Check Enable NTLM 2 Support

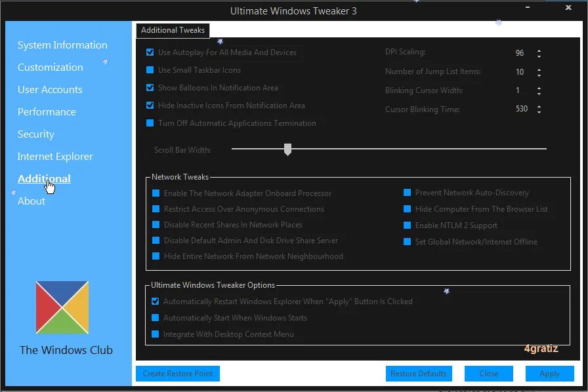(x=407, y=225)
